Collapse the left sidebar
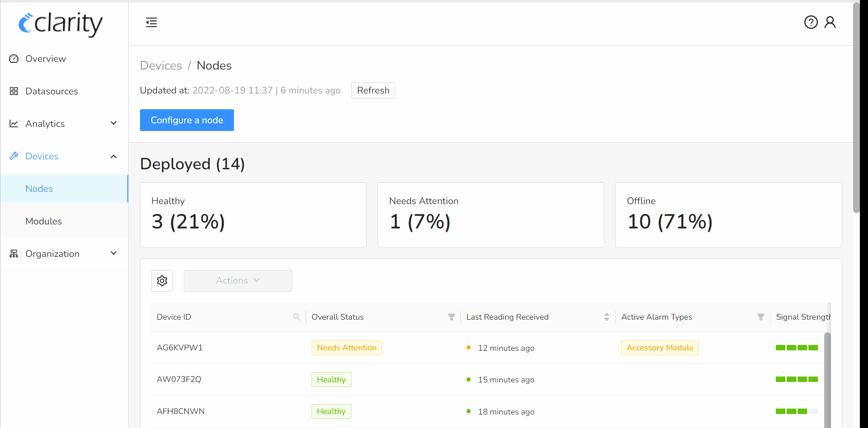868x428 pixels. click(151, 22)
